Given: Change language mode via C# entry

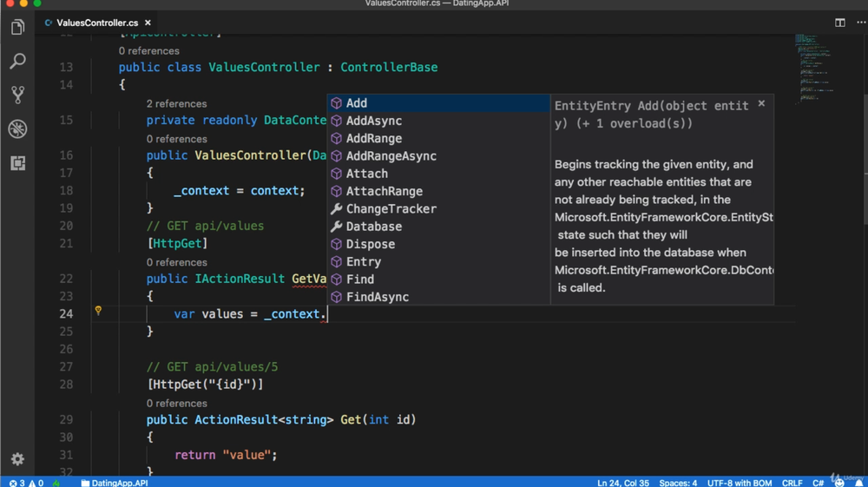Looking at the screenshot, I should 818,483.
